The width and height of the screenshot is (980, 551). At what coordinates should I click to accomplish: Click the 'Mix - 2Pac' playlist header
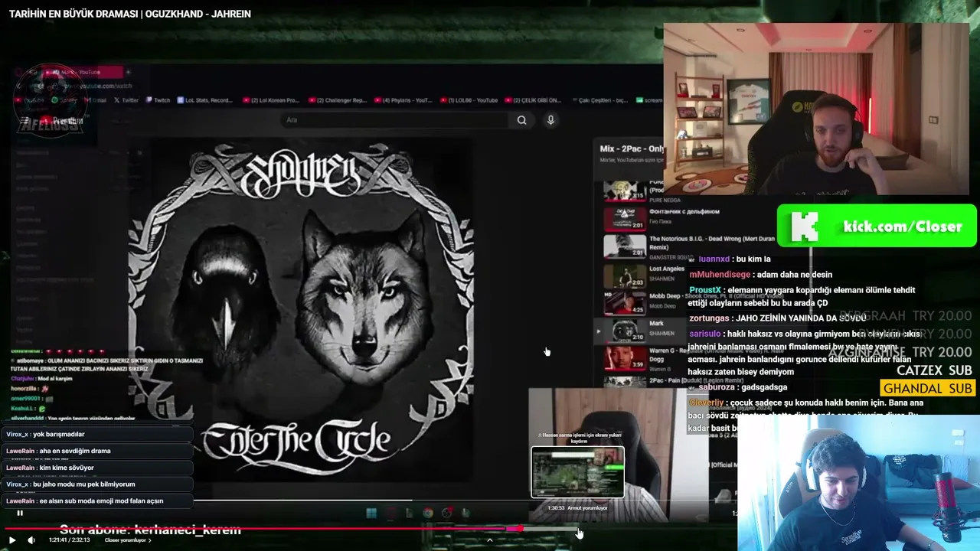click(632, 148)
